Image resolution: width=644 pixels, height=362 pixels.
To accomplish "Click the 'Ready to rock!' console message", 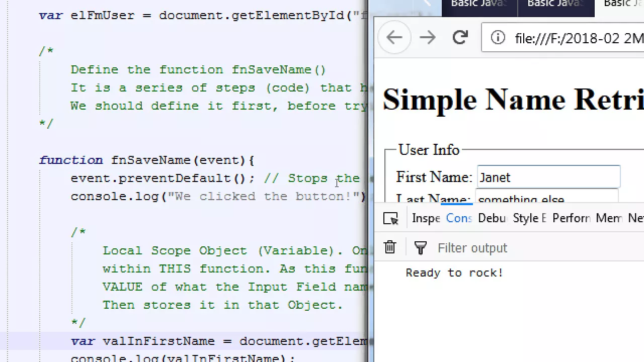I will click(x=454, y=273).
